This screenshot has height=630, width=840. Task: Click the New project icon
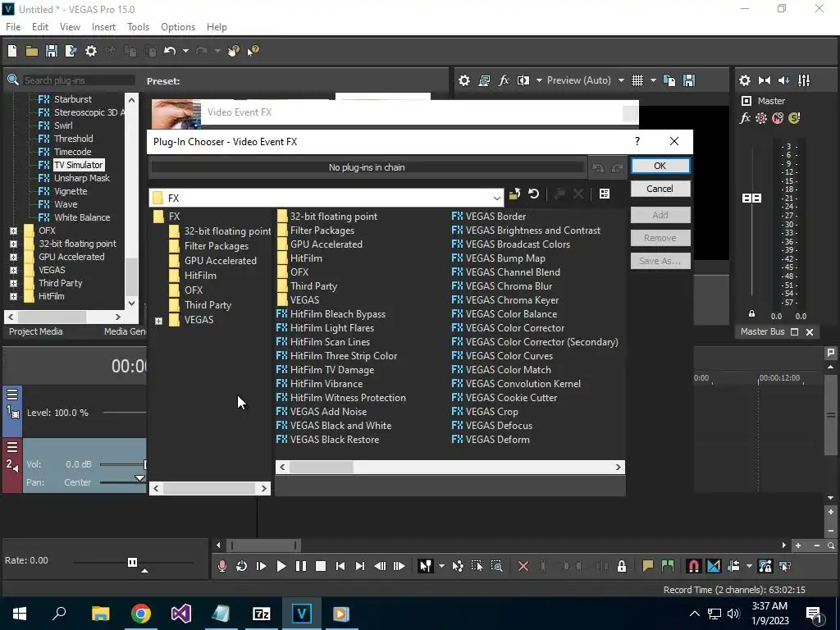[x=12, y=51]
